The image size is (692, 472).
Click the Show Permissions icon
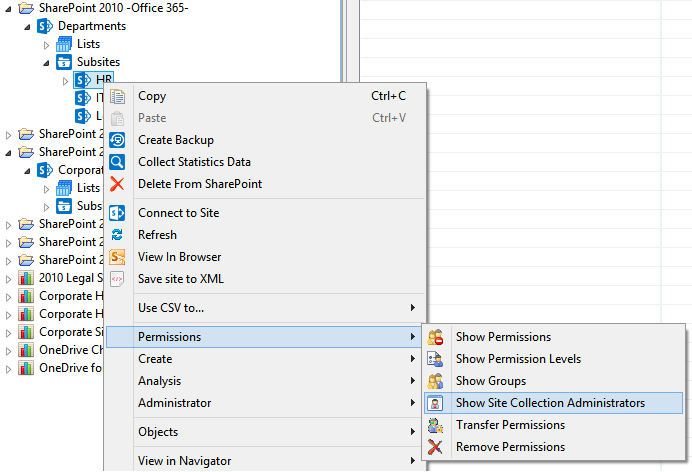[x=435, y=337]
